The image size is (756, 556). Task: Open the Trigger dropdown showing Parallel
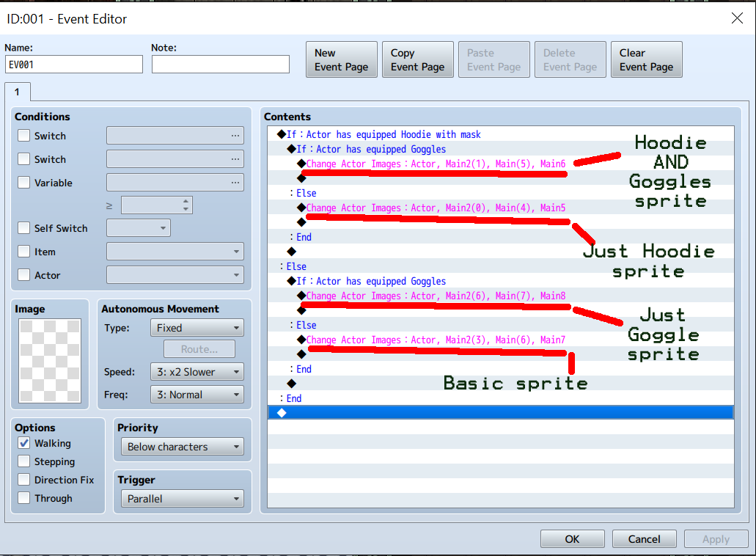click(x=183, y=499)
